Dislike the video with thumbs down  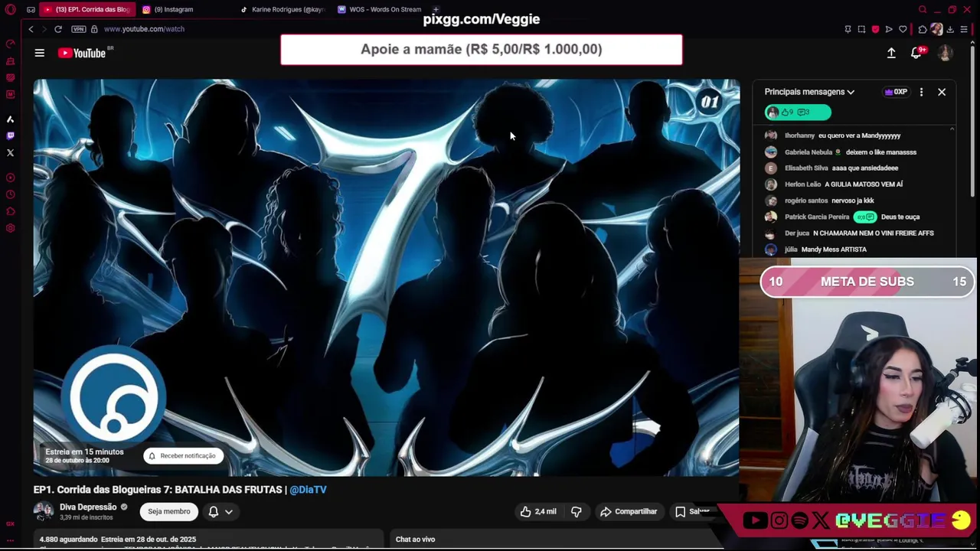577,511
